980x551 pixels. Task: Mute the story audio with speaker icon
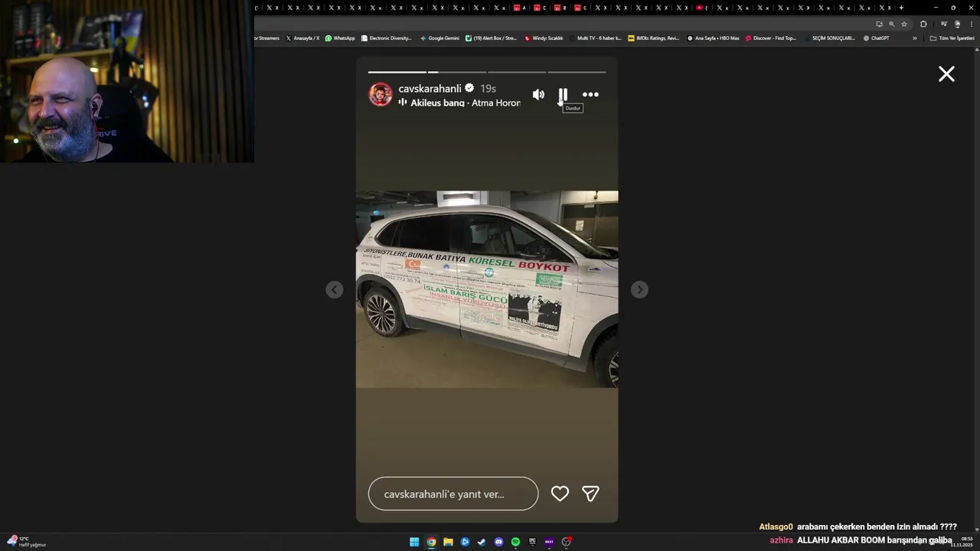538,95
